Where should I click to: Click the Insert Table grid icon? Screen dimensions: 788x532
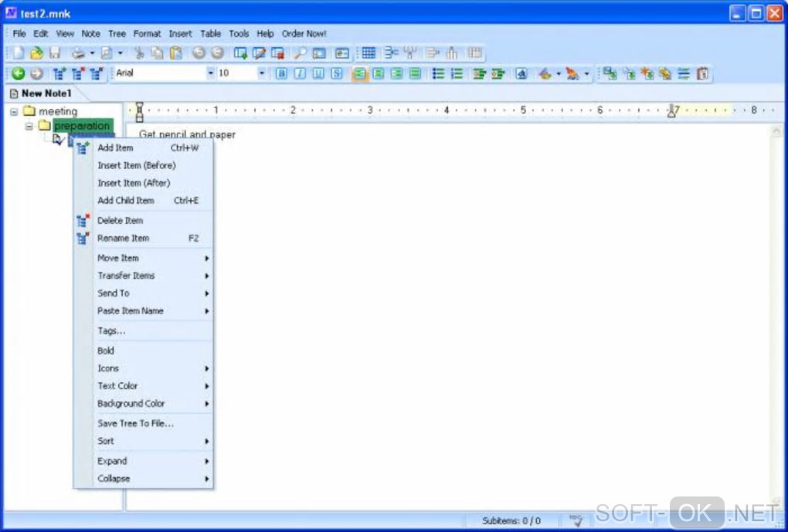point(369,53)
